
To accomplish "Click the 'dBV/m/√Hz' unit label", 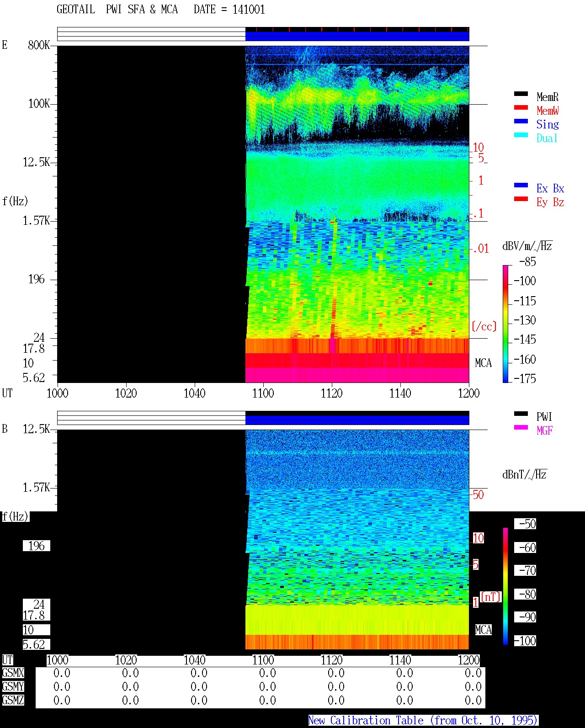I will [527, 246].
